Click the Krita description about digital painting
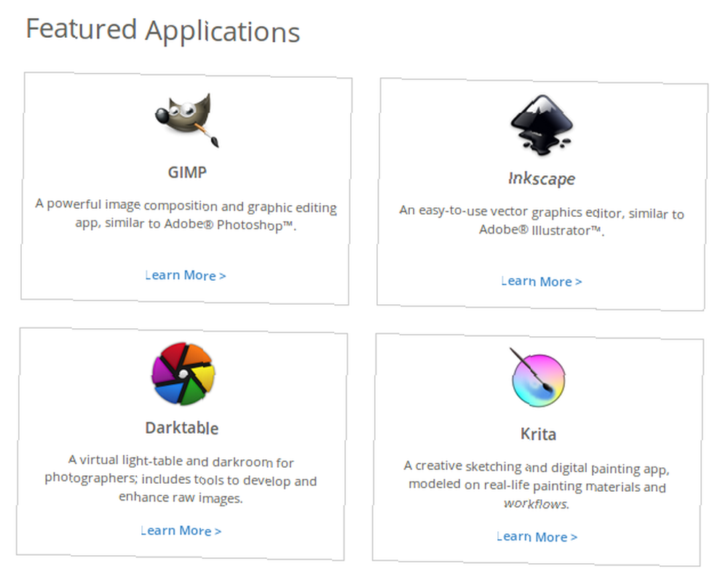The width and height of the screenshot is (728, 585). [537, 485]
